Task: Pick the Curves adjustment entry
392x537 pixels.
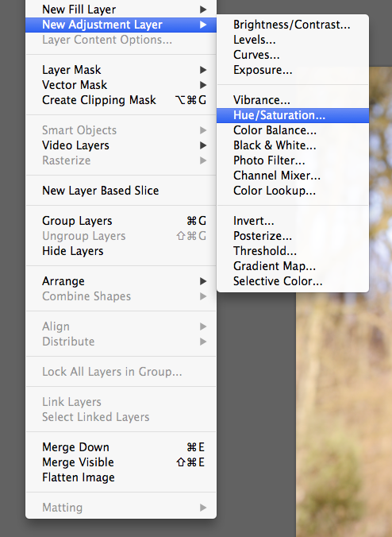Action: [293, 55]
